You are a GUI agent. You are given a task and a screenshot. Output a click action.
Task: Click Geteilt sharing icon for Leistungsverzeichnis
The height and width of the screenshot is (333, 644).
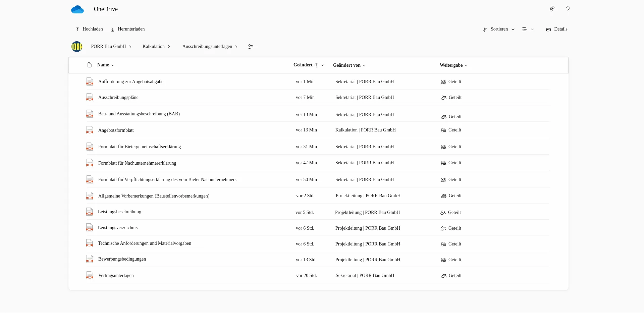pyautogui.click(x=443, y=228)
